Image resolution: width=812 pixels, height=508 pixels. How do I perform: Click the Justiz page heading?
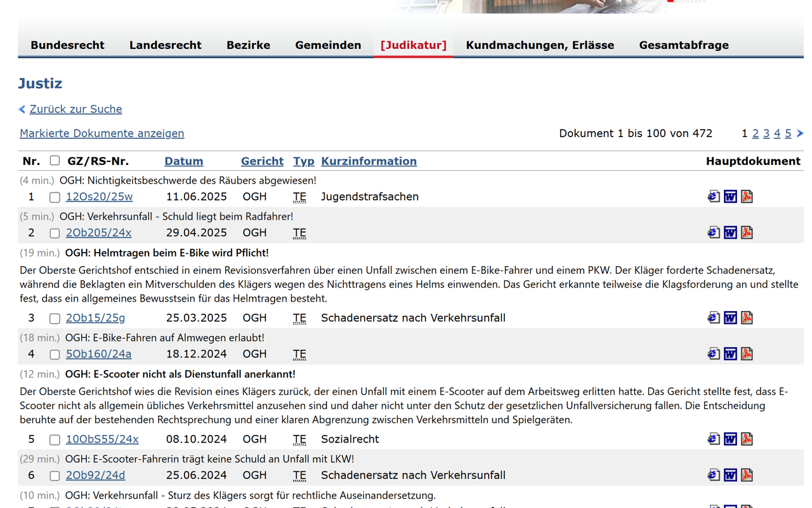40,84
